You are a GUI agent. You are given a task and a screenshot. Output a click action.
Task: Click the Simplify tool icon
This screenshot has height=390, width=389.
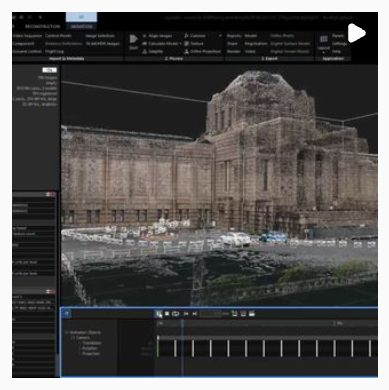point(145,52)
